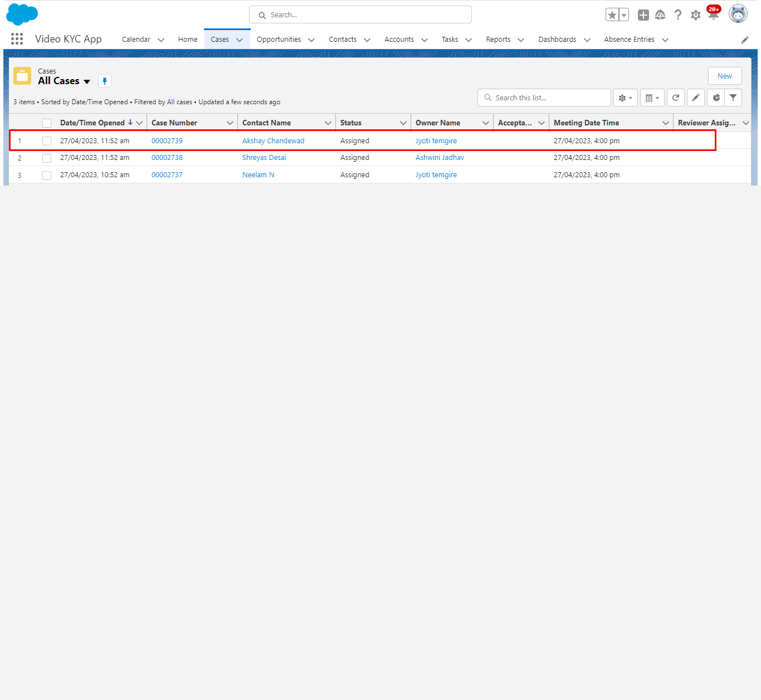Open contact Akshay Chandewad
The width and height of the screenshot is (761, 700).
(x=274, y=141)
